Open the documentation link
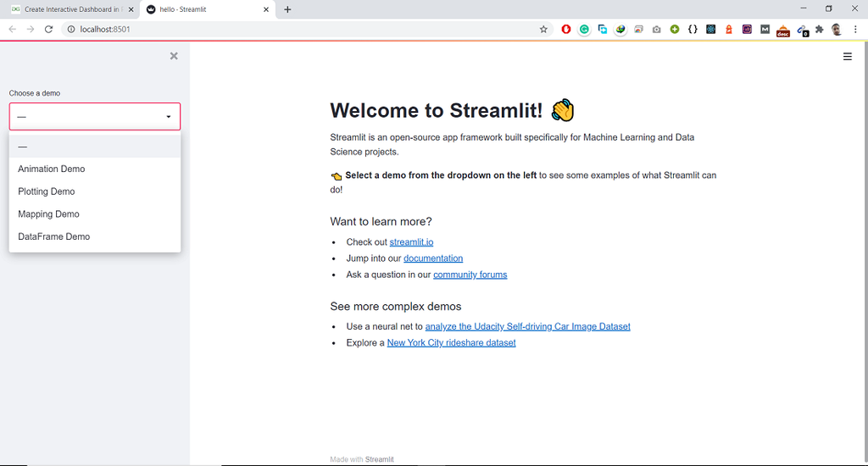The height and width of the screenshot is (466, 868). (433, 258)
